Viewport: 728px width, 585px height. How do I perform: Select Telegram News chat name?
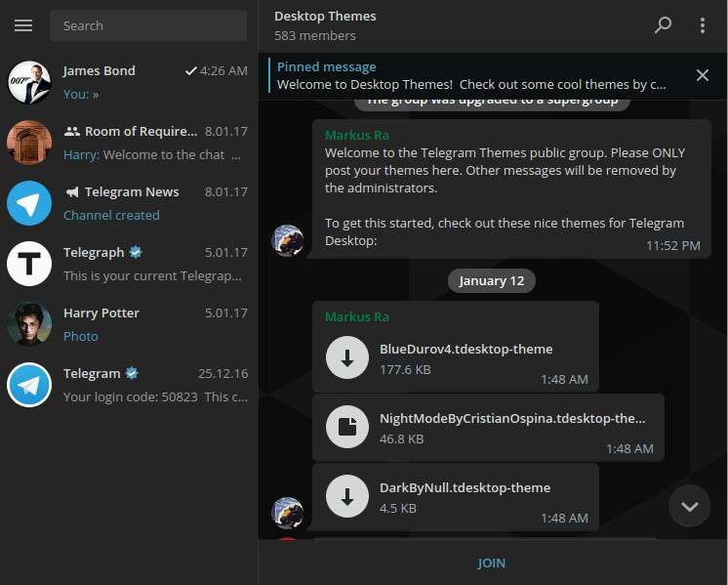point(132,191)
